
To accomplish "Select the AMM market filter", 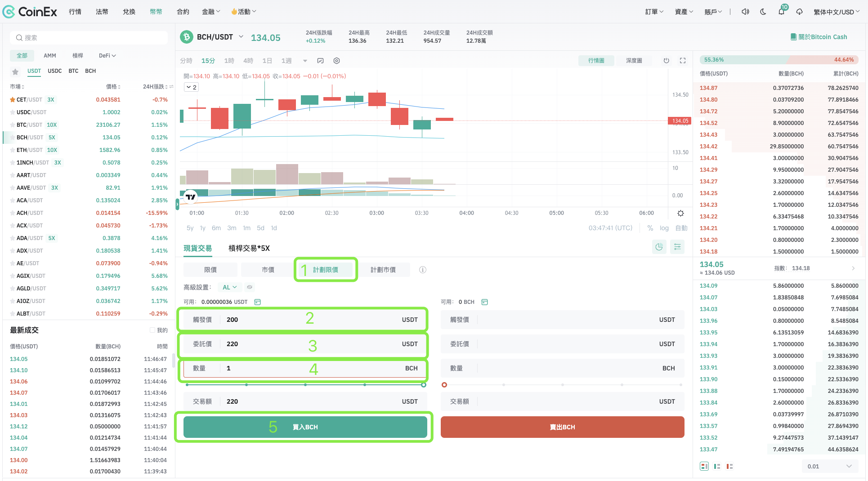I will click(50, 56).
